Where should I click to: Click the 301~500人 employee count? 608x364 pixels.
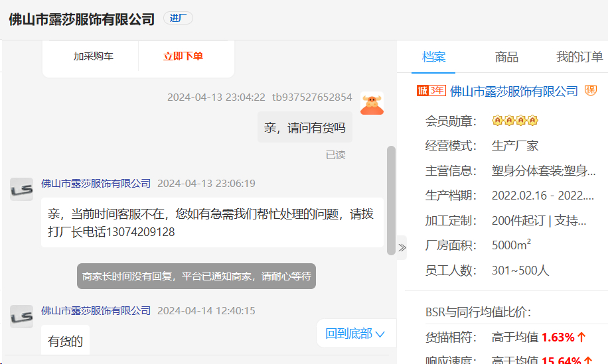pos(520,271)
